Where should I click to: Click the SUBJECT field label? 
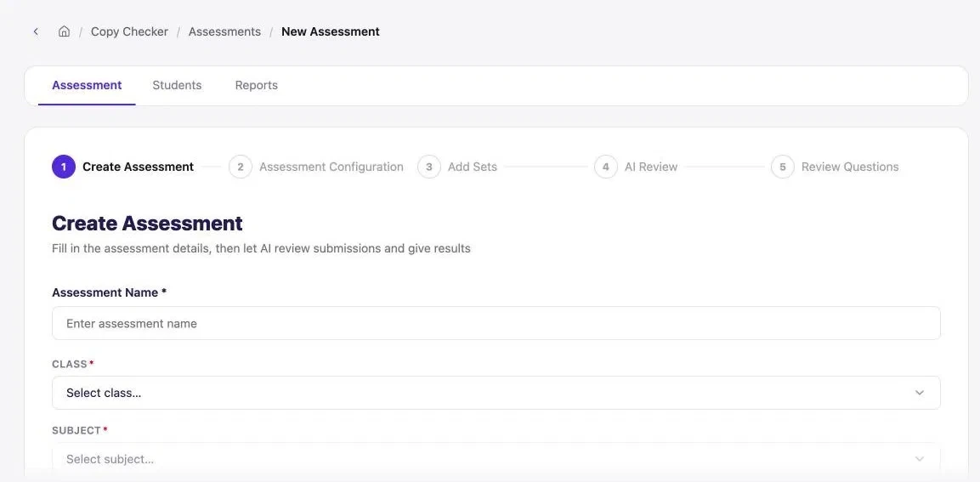point(79,430)
